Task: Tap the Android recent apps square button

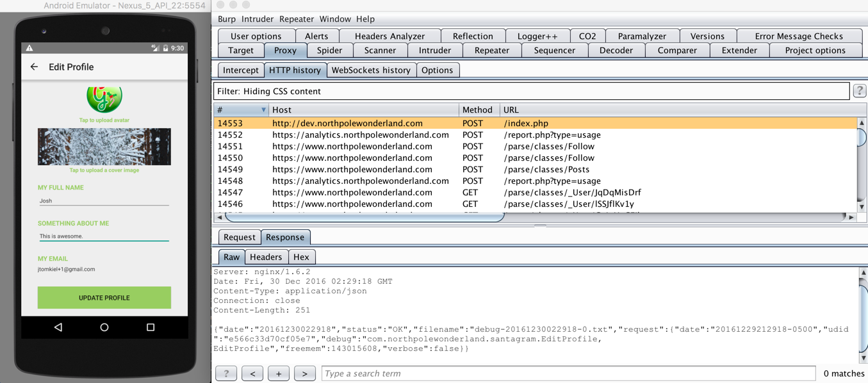Action: [151, 327]
